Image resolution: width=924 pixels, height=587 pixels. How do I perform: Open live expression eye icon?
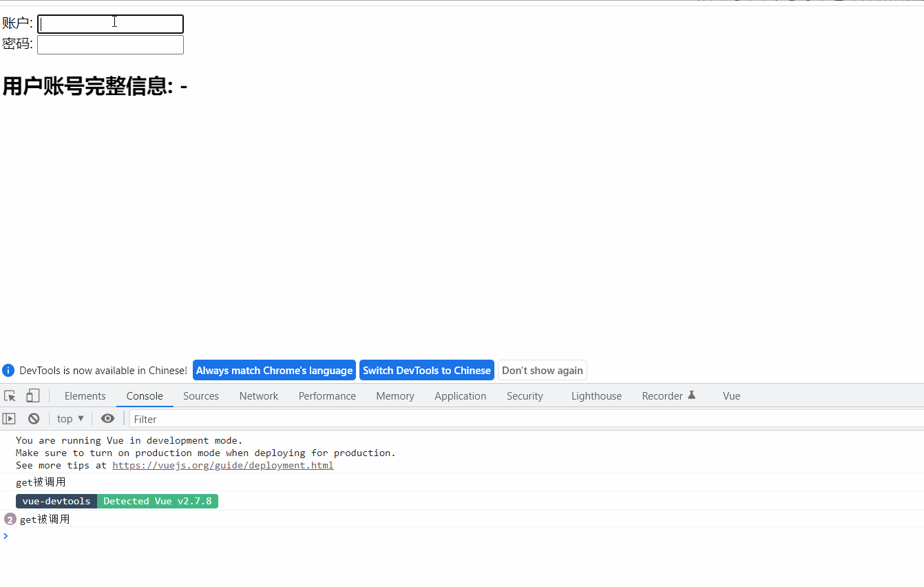pyautogui.click(x=107, y=419)
